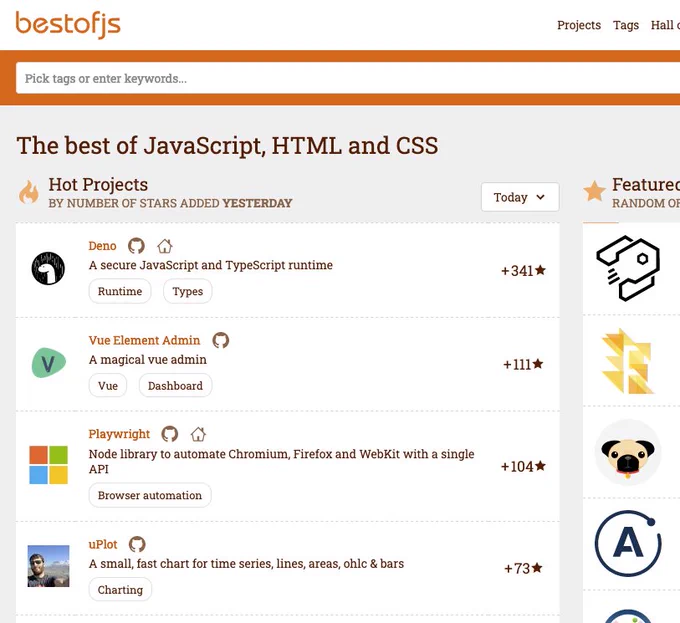Click the Deno dinosaur logo
Viewport: 680px width, 623px height.
pyautogui.click(x=48, y=268)
